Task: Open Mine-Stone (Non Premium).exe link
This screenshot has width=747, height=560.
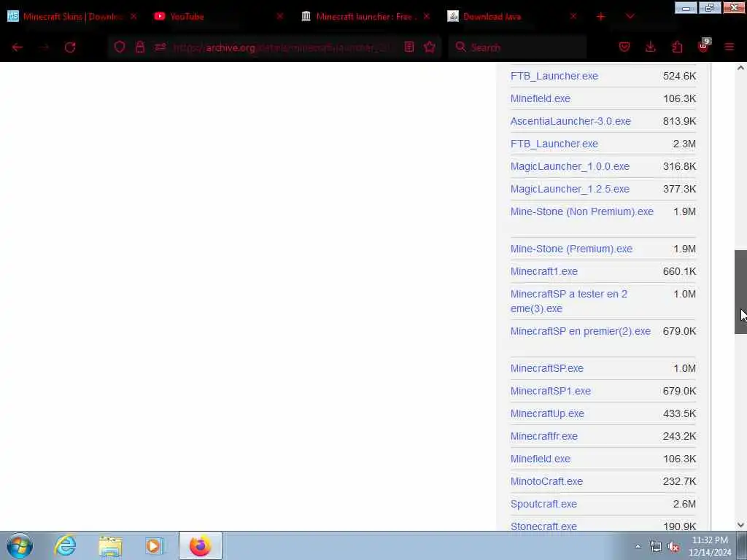Action: click(581, 211)
